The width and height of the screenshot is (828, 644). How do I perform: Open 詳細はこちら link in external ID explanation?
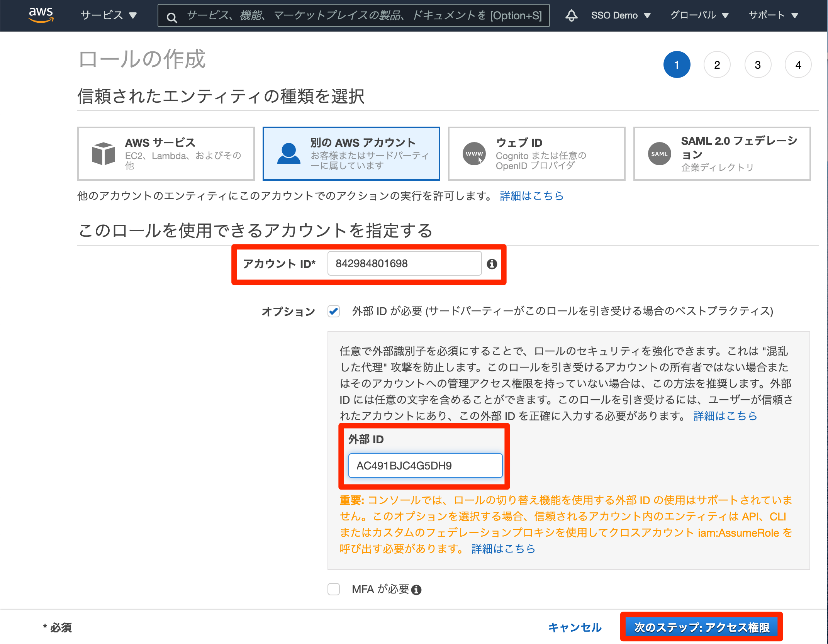click(725, 416)
